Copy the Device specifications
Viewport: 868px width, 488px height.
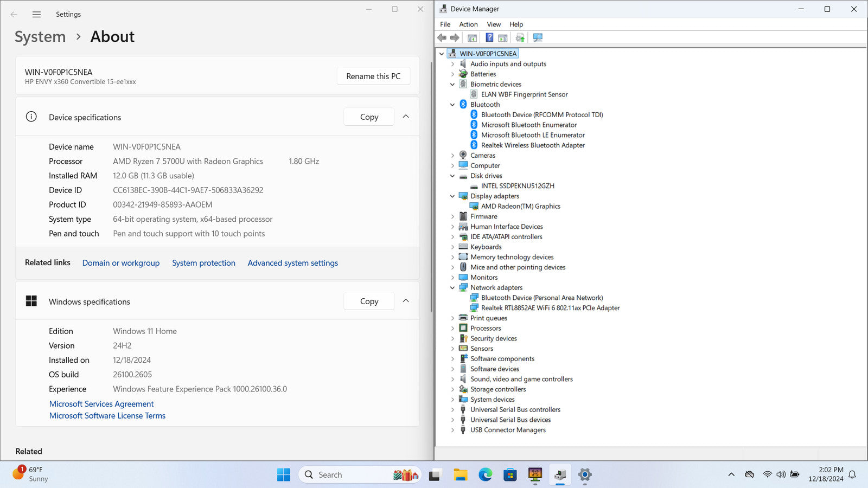(x=369, y=117)
